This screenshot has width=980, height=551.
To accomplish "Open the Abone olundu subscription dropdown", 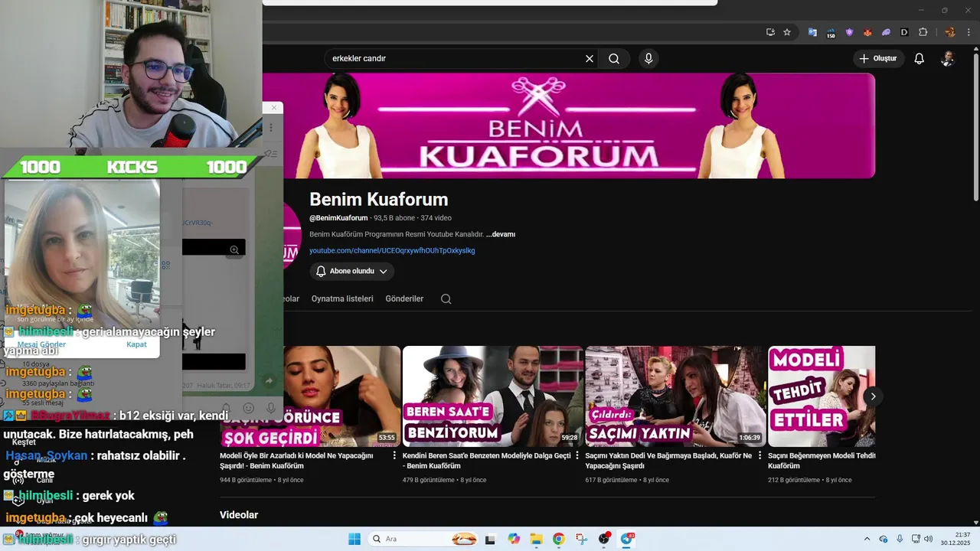I will 352,271.
